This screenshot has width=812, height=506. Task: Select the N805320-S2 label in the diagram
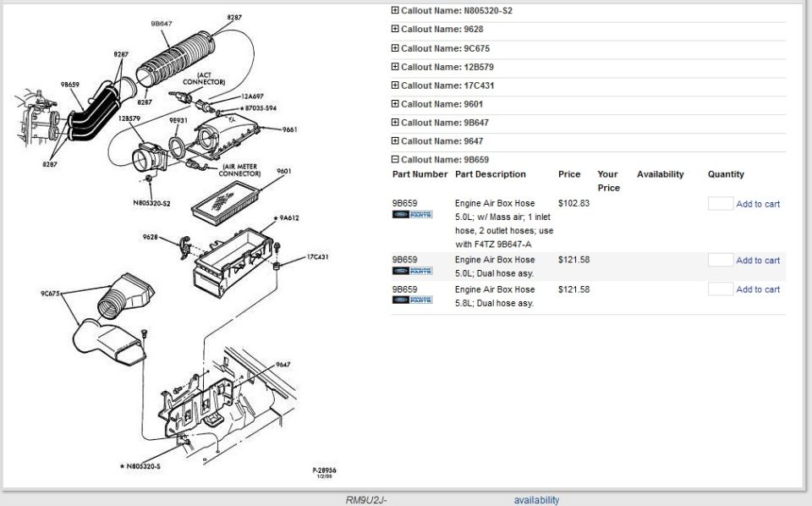[151, 203]
